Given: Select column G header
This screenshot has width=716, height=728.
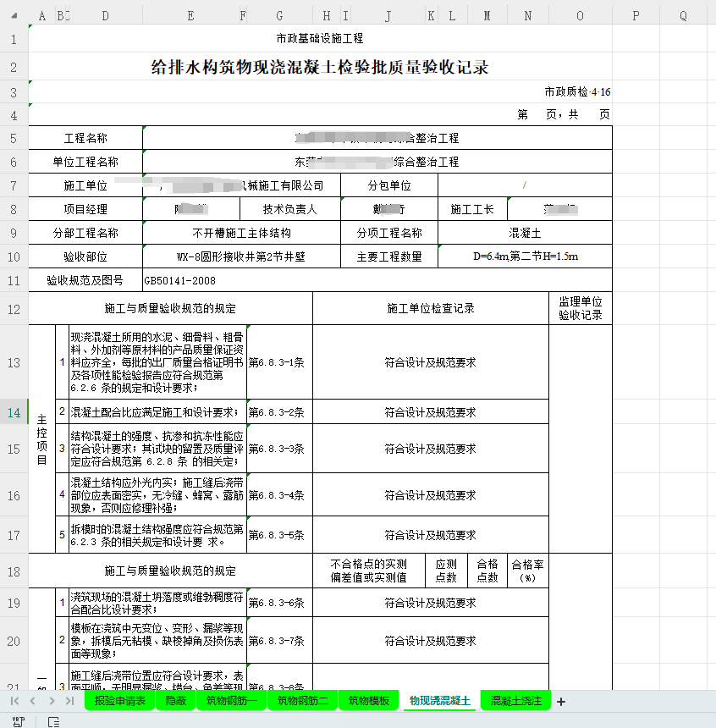Looking at the screenshot, I should click(279, 16).
